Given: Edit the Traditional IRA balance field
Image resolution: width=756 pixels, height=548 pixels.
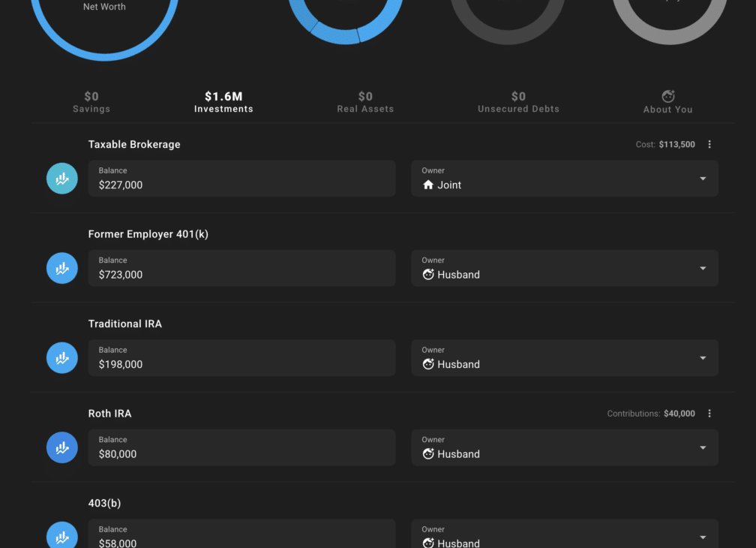Looking at the screenshot, I should (x=242, y=358).
